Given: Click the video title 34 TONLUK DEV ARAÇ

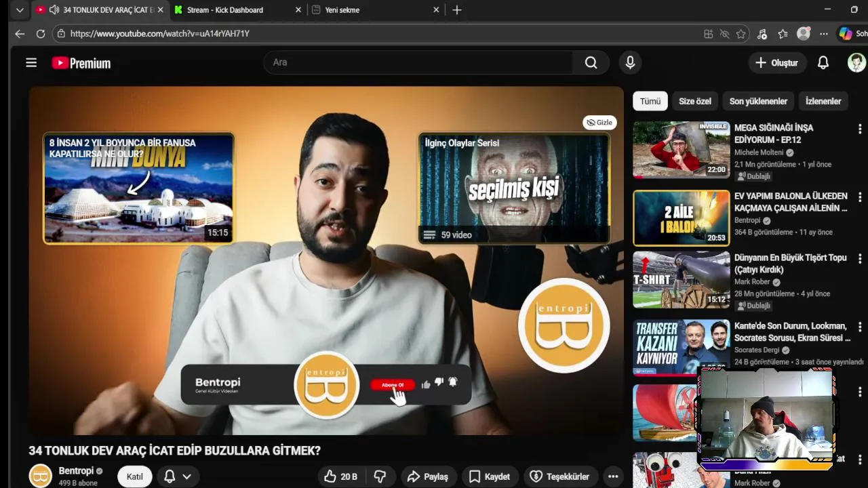Looking at the screenshot, I should click(174, 451).
